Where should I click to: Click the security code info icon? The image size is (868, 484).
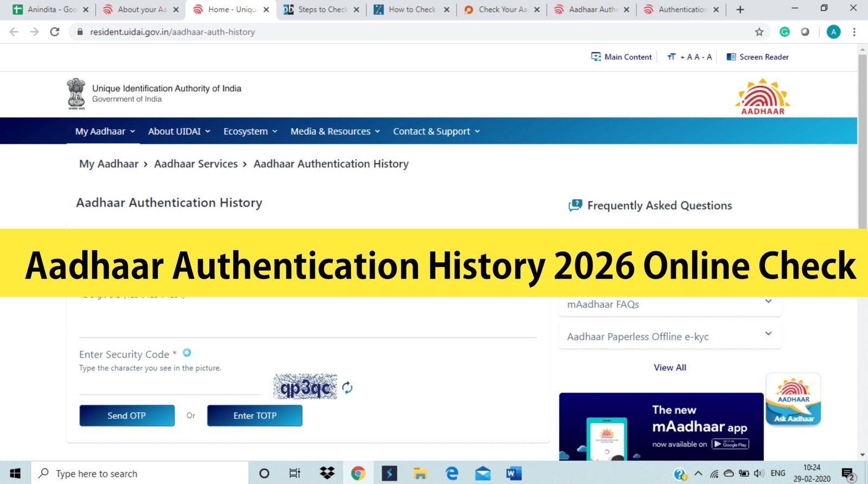(x=187, y=353)
